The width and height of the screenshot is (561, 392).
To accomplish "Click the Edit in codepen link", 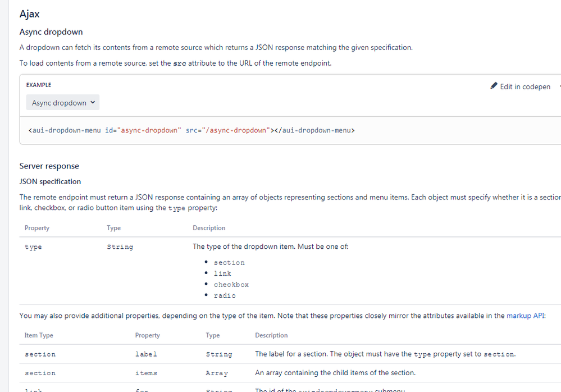I will coord(520,86).
